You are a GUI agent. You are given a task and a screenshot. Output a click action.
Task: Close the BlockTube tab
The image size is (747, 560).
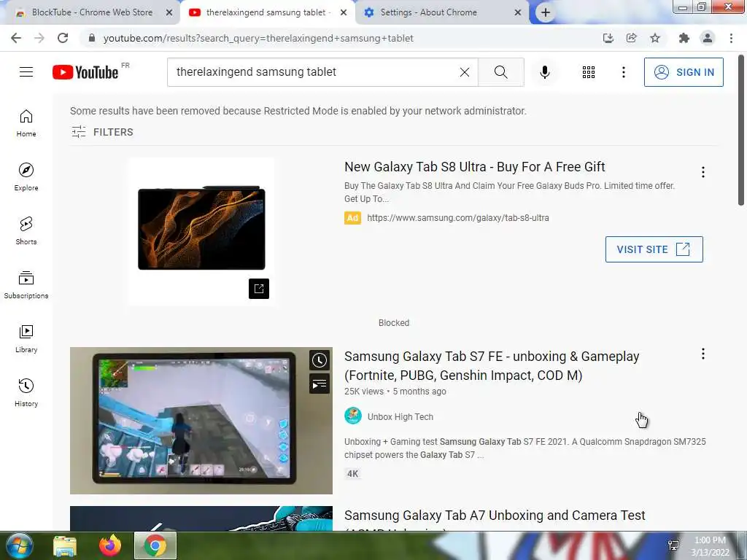click(169, 13)
